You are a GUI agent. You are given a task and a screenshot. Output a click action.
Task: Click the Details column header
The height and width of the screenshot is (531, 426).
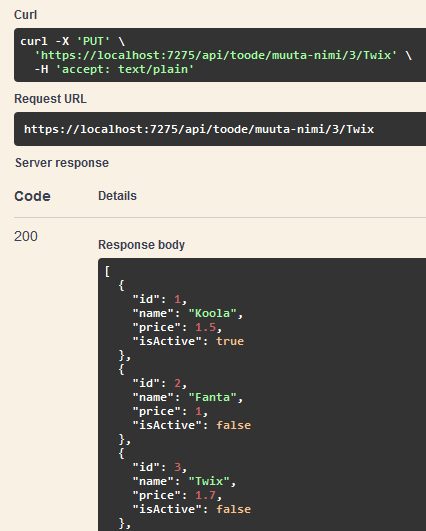(117, 196)
